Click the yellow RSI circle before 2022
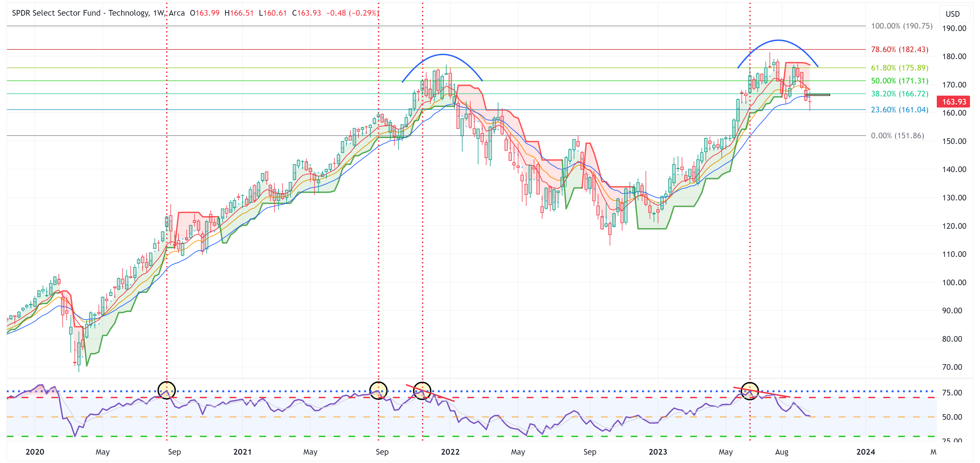Image resolution: width=980 pixels, height=463 pixels. [x=422, y=391]
